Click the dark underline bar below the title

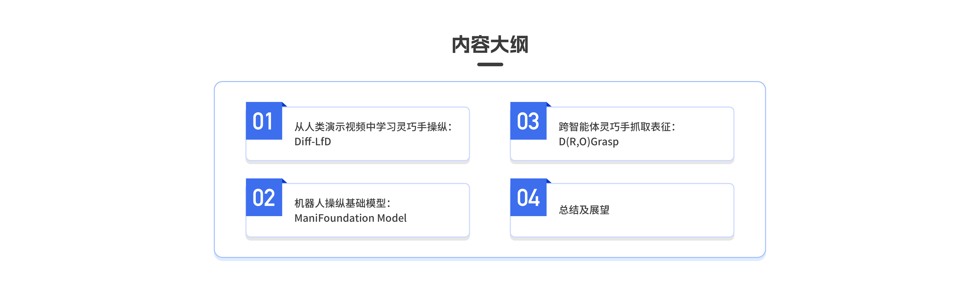tap(490, 64)
